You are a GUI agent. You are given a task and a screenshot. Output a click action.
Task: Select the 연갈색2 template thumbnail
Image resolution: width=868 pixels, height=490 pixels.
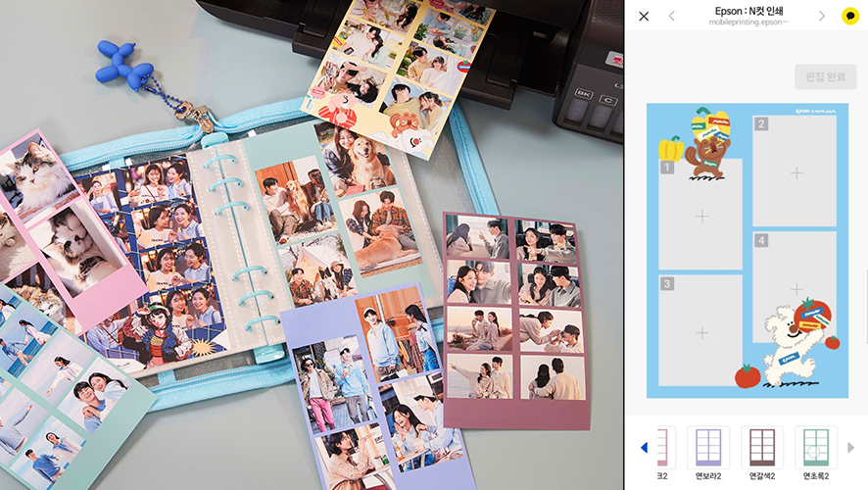tap(762, 447)
